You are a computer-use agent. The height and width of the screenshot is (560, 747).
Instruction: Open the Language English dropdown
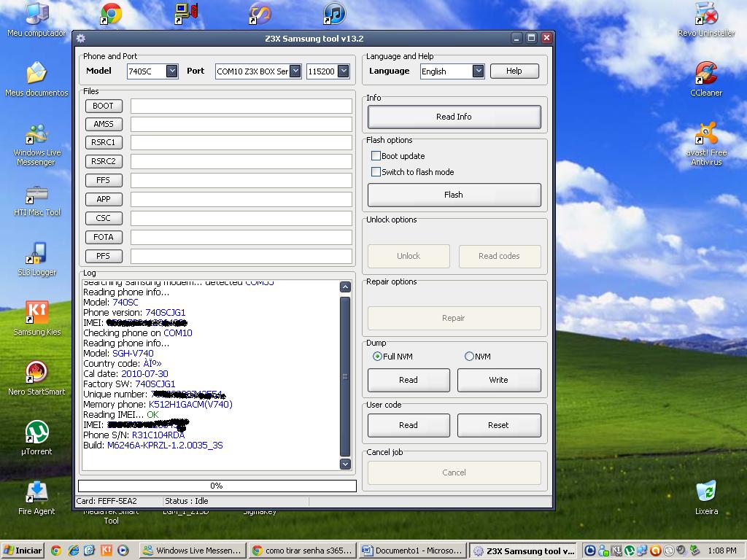(x=479, y=71)
